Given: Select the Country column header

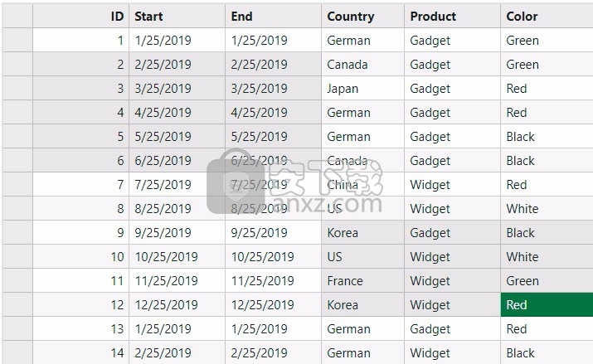Looking at the screenshot, I should coord(362,17).
